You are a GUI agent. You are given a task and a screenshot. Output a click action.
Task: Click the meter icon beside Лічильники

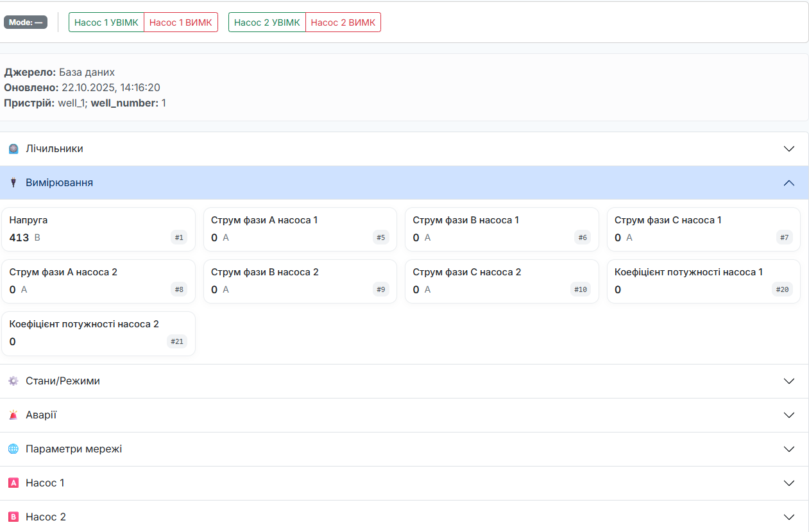13,149
